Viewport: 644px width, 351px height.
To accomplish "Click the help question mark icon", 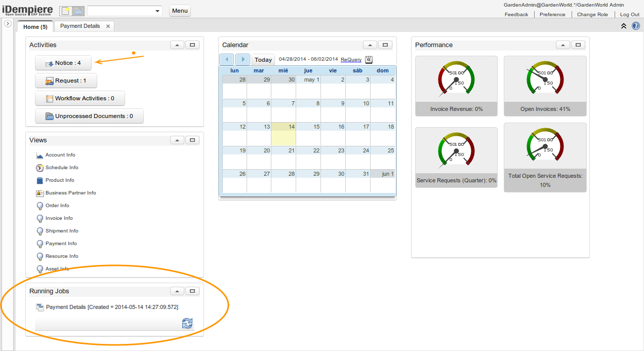I will tap(636, 26).
